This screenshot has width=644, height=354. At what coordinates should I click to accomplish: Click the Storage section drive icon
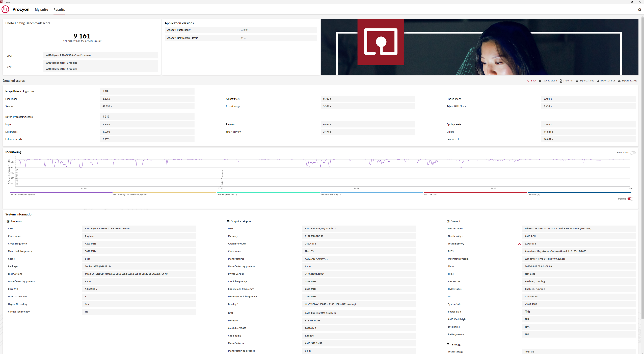coord(448,344)
